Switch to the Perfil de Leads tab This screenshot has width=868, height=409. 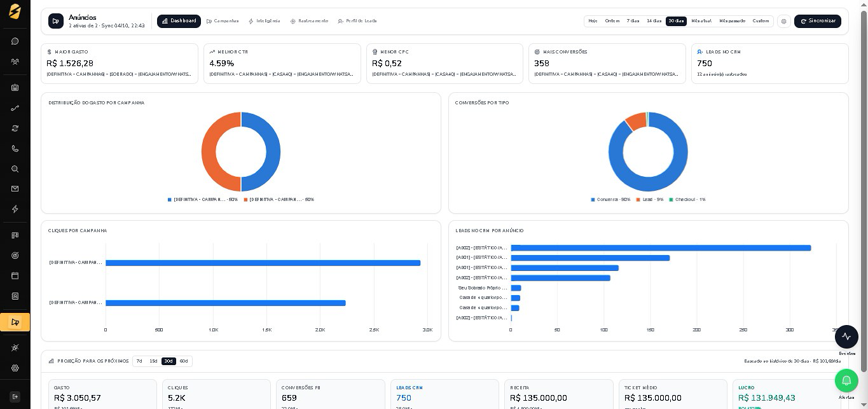[357, 21]
